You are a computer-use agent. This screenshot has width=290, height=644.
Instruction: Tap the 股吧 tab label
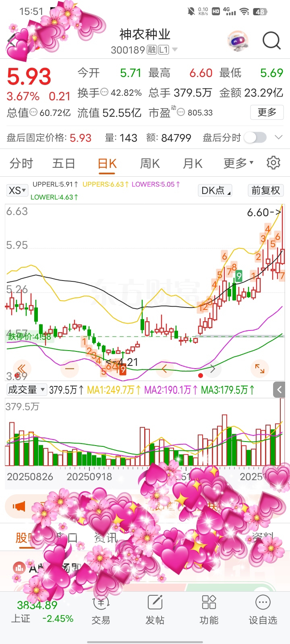coord(27,538)
